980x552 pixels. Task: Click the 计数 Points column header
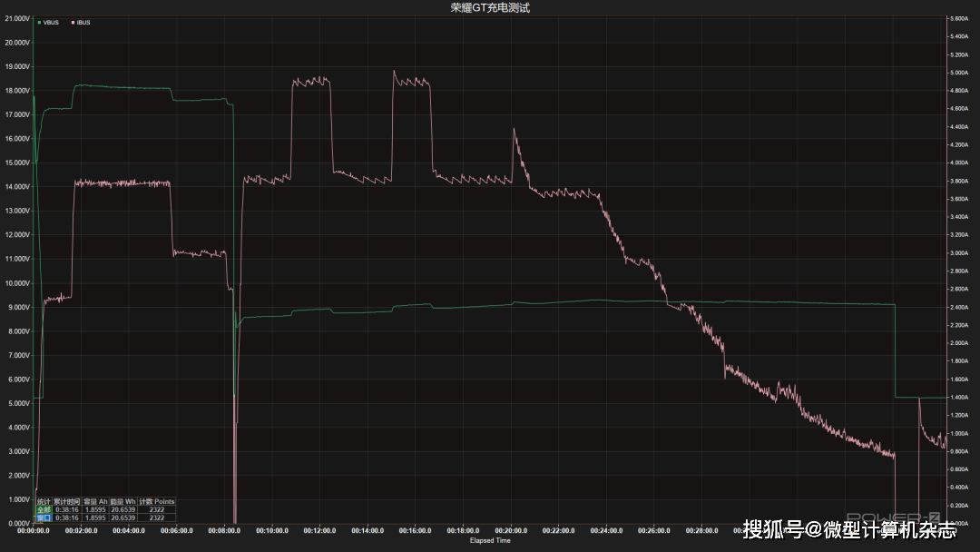click(156, 502)
